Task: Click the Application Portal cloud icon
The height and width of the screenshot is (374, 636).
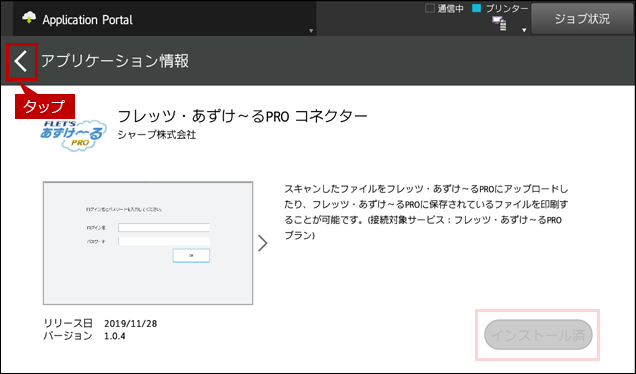Action: tap(29, 18)
